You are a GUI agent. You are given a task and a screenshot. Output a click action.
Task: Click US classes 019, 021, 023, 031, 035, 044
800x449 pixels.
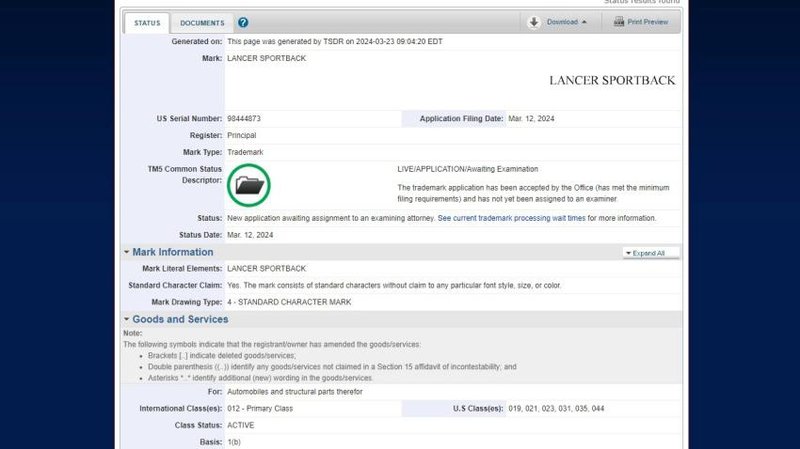(x=556, y=409)
